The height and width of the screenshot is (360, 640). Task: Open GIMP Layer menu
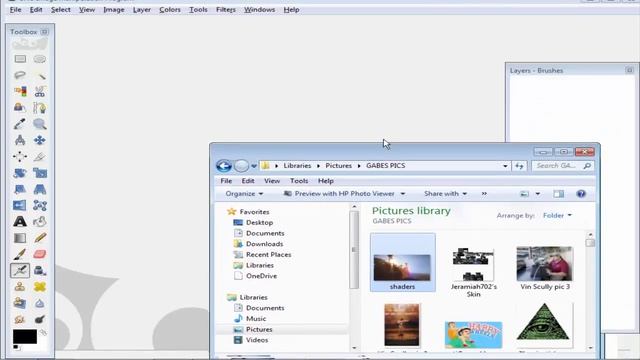click(142, 9)
